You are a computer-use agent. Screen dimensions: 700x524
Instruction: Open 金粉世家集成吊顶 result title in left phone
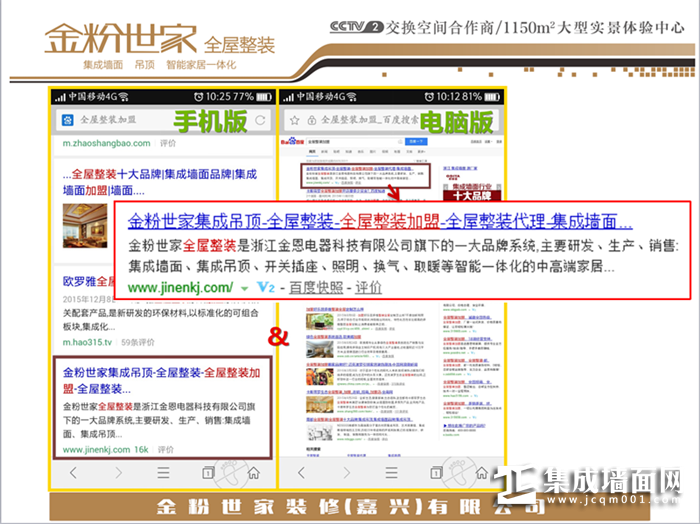tap(161, 380)
